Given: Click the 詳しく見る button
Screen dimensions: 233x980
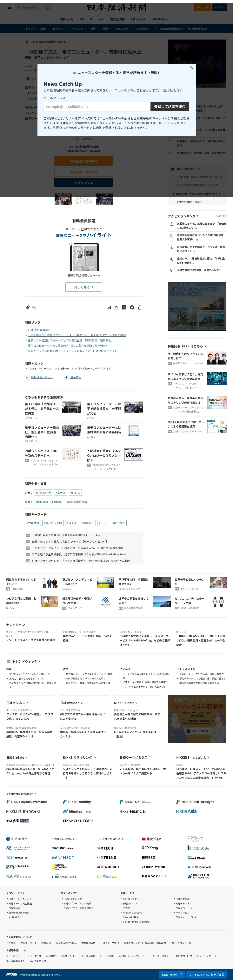Looking at the screenshot, I should (x=83, y=287).
